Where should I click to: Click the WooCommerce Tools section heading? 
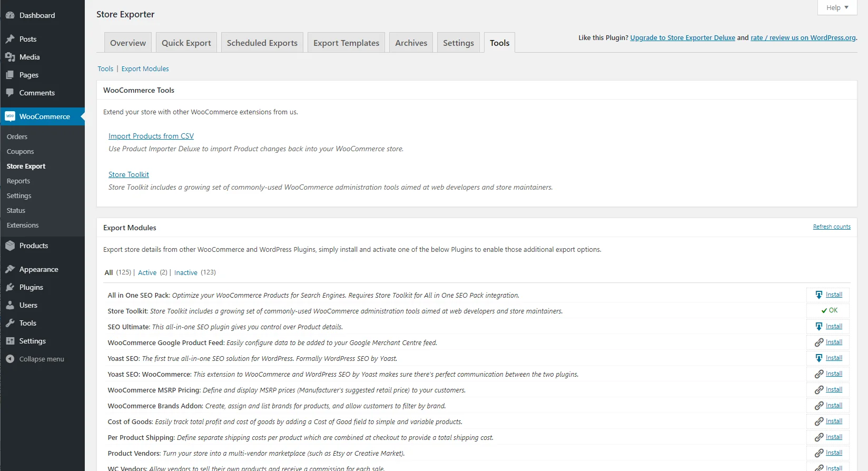point(139,90)
